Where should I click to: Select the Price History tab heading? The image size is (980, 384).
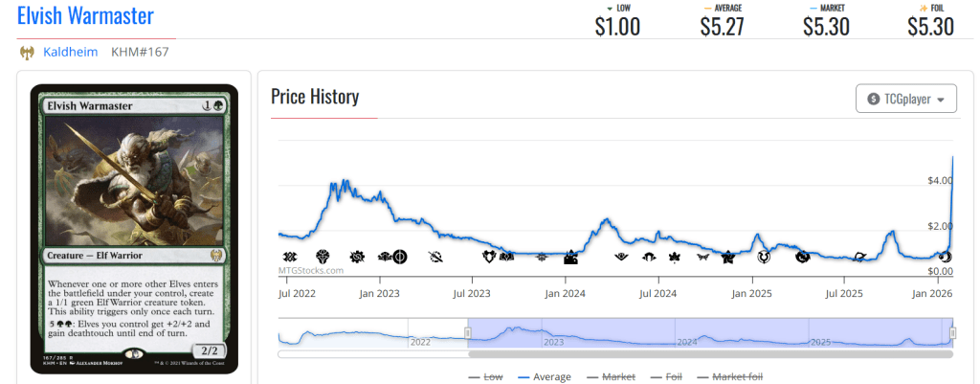click(315, 97)
